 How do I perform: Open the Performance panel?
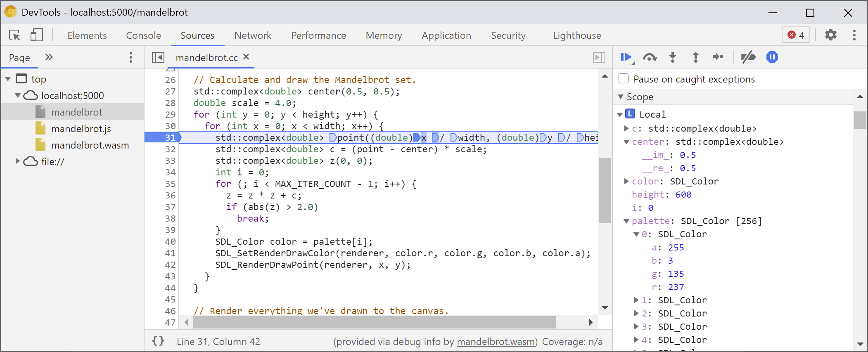pyautogui.click(x=318, y=35)
